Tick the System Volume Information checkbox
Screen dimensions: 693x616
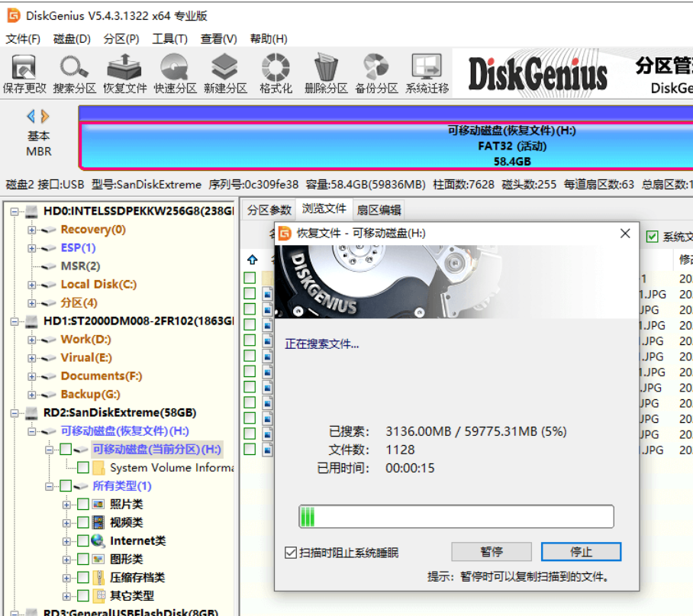point(83,467)
